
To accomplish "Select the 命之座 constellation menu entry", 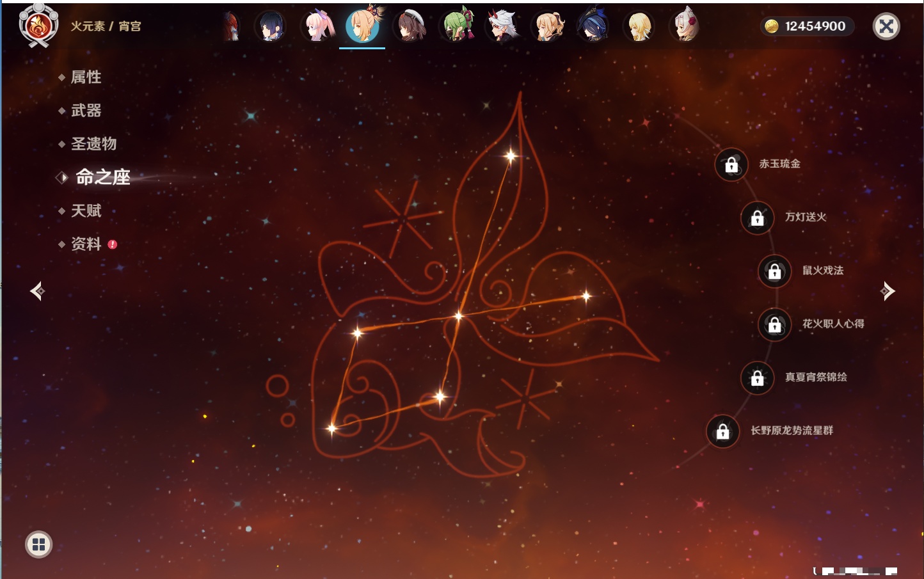I will (x=102, y=177).
